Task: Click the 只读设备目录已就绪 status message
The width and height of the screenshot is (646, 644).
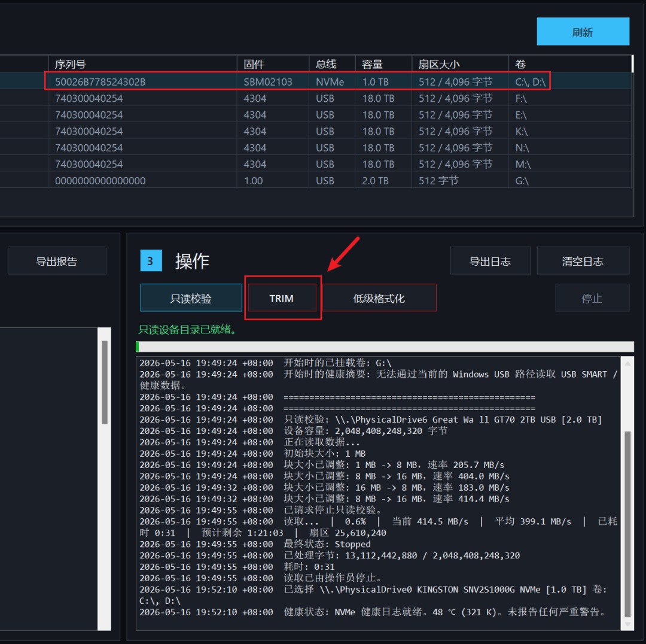Action: click(x=187, y=329)
